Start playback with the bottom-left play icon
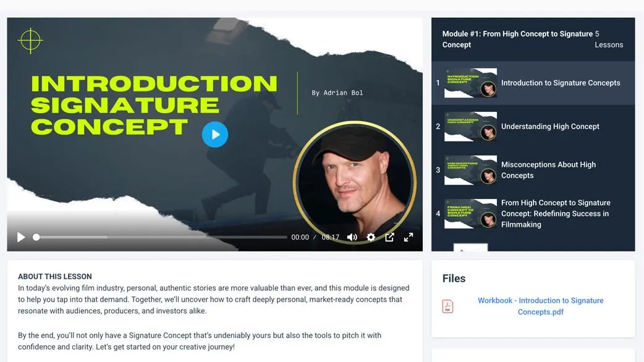Image resolution: width=644 pixels, height=362 pixels. coord(21,237)
